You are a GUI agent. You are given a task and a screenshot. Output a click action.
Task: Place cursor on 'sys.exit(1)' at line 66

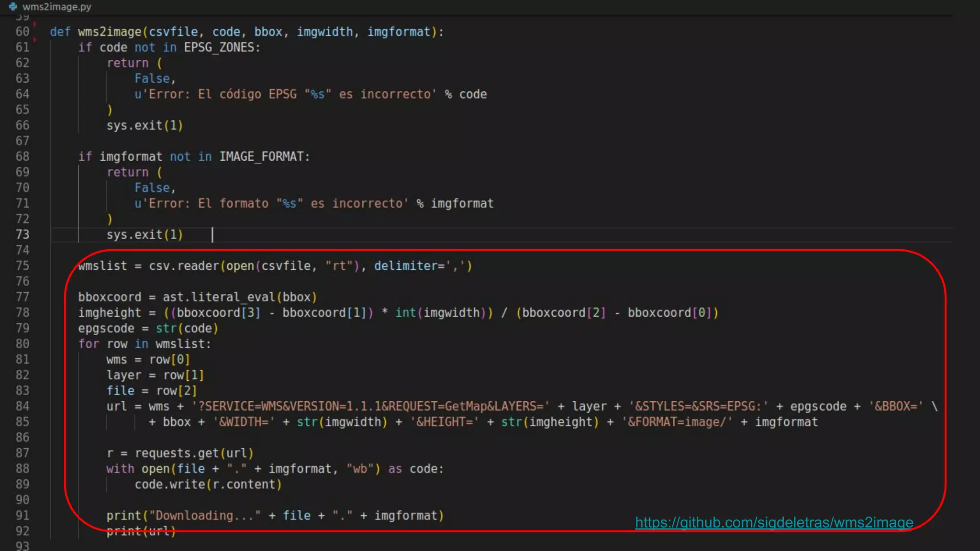[x=145, y=125]
